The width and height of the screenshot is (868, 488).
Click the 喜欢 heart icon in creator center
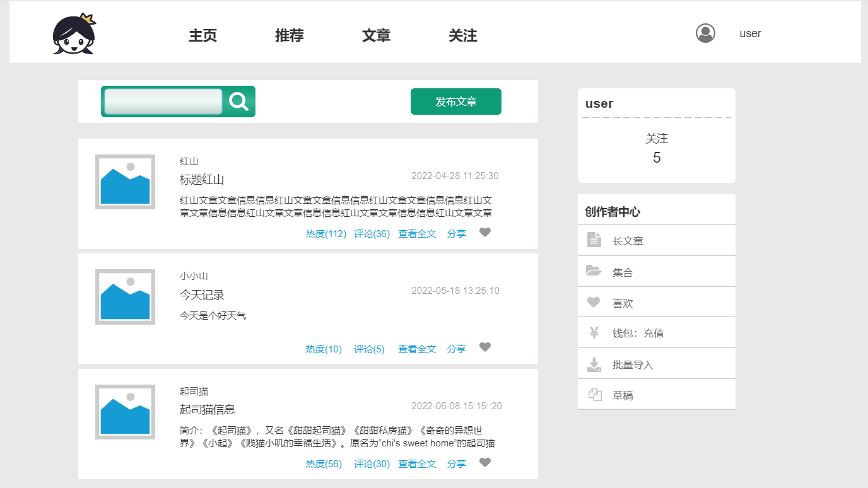(594, 301)
